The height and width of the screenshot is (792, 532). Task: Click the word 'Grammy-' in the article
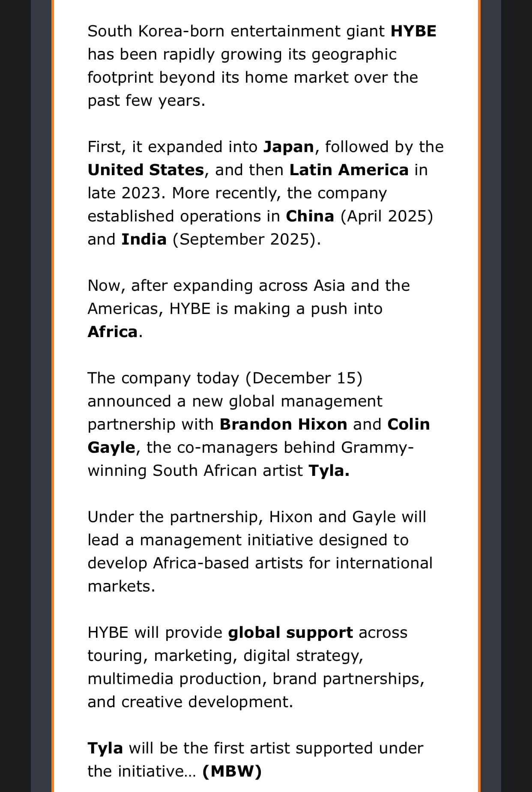377,448
